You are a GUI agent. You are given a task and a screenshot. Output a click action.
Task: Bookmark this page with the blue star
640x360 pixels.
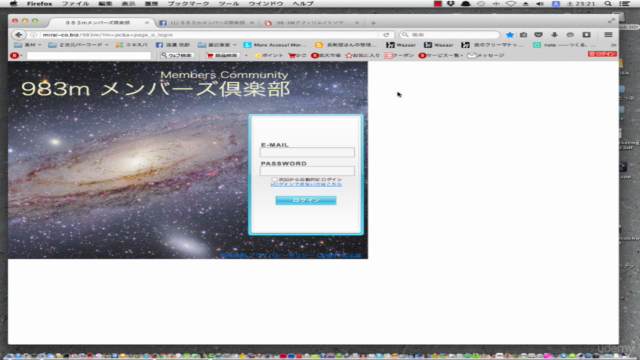(x=509, y=35)
